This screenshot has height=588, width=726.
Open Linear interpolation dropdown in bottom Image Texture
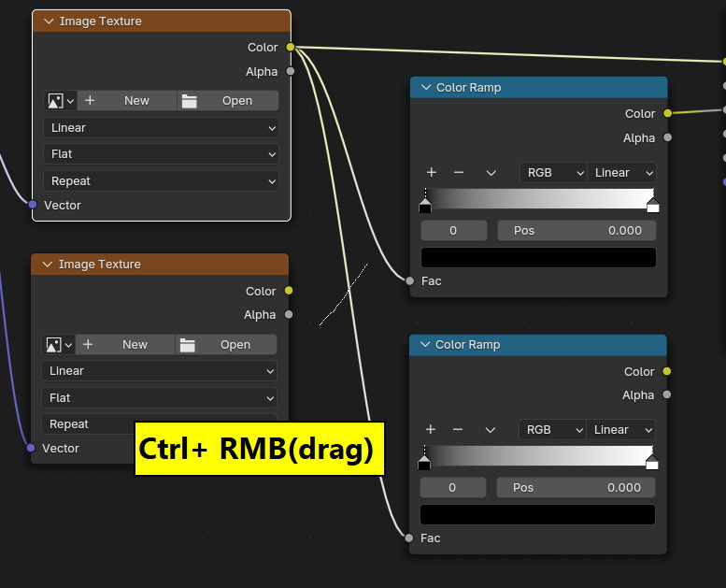(159, 371)
